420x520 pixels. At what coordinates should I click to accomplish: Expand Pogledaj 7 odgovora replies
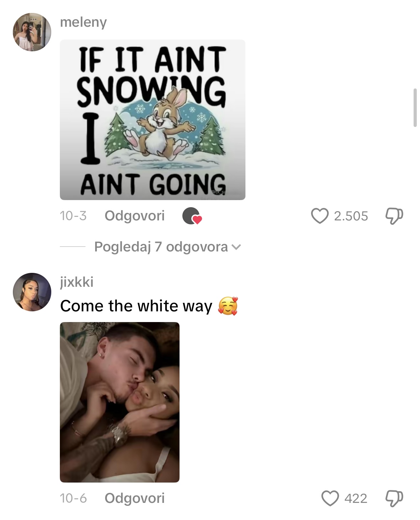pyautogui.click(x=167, y=247)
